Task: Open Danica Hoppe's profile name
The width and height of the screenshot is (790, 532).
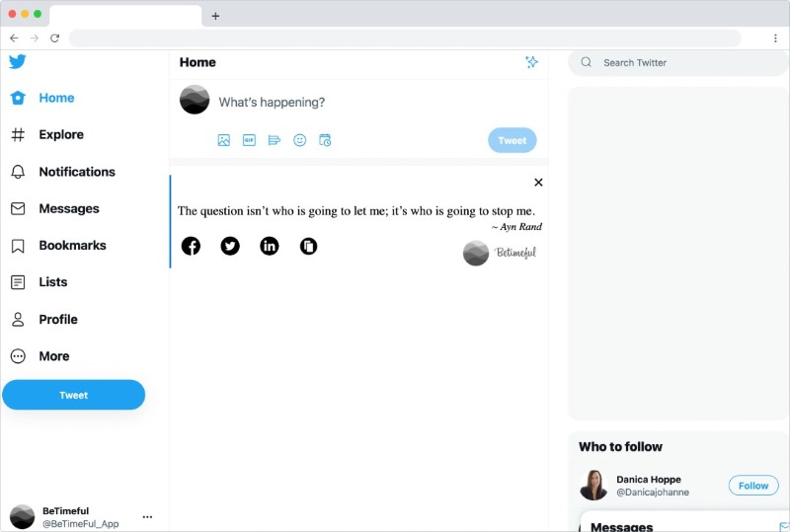Action: click(649, 479)
